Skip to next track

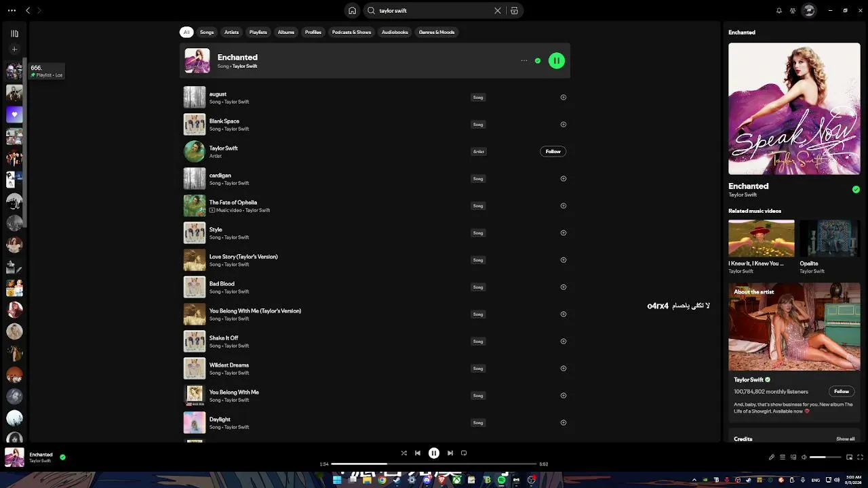click(x=450, y=453)
